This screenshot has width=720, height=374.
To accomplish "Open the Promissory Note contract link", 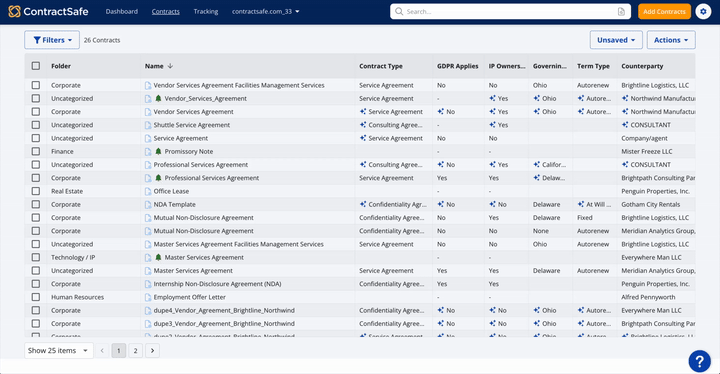I will tap(189, 151).
